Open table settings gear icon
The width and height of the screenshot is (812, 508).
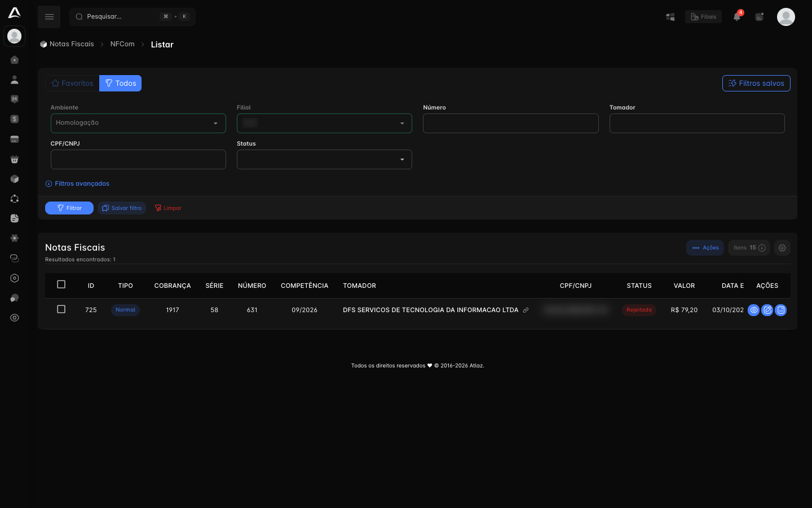click(782, 248)
